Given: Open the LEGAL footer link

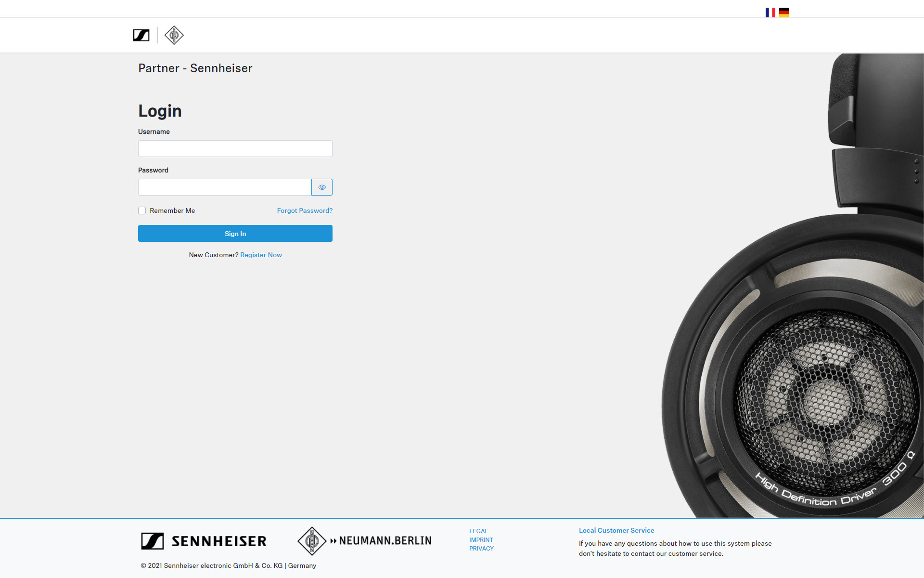Looking at the screenshot, I should pos(478,531).
